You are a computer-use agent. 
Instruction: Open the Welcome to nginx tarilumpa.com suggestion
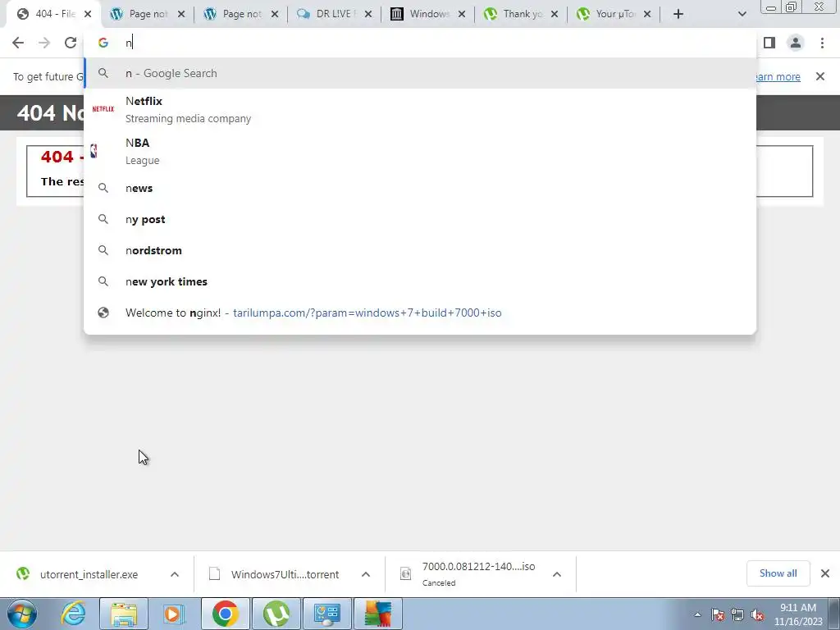(x=420, y=313)
